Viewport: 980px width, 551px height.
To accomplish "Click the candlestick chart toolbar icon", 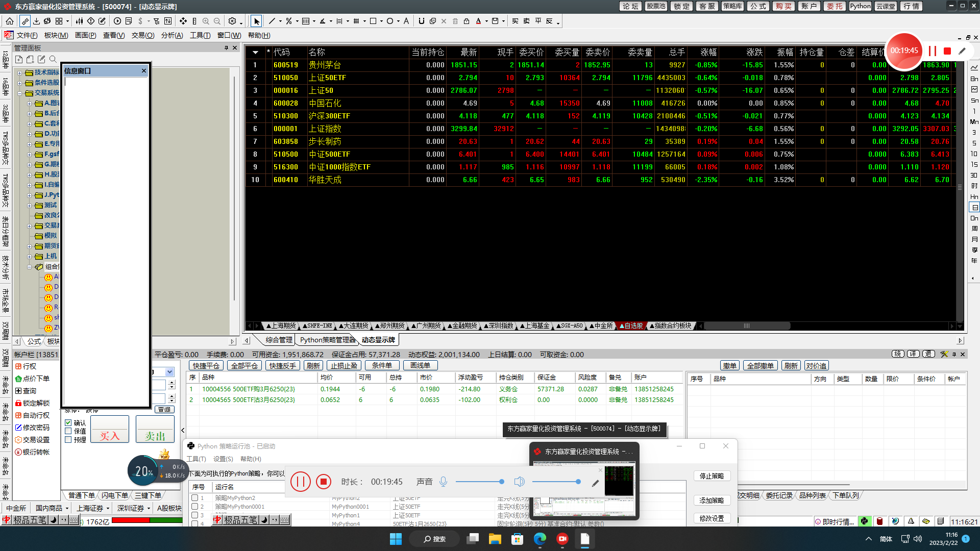I will (x=79, y=21).
